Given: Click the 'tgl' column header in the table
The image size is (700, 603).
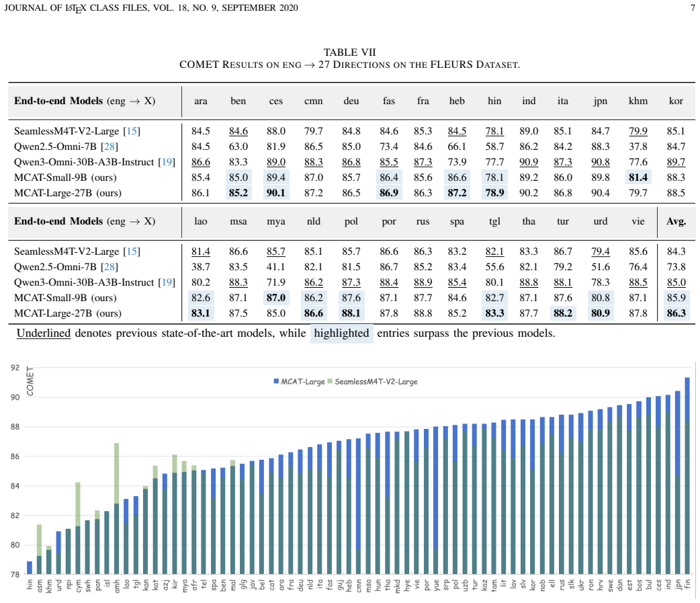Looking at the screenshot, I should coord(494,222).
